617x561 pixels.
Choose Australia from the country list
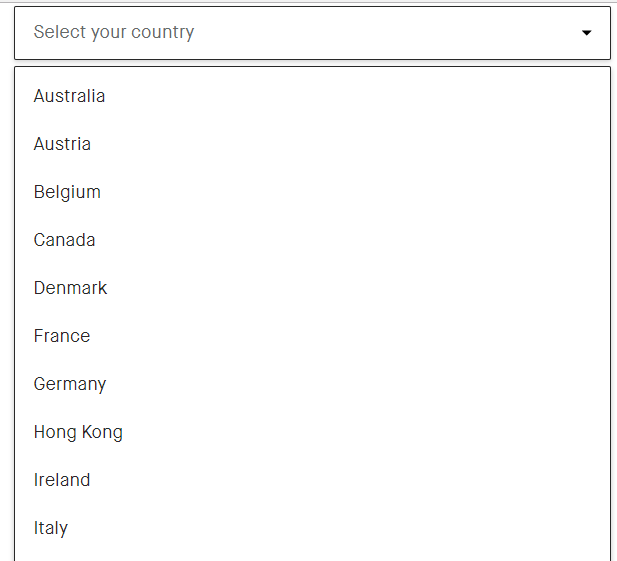69,96
